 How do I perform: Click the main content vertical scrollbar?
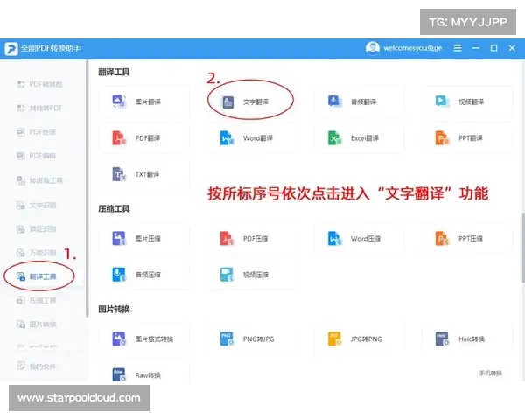pos(523,248)
